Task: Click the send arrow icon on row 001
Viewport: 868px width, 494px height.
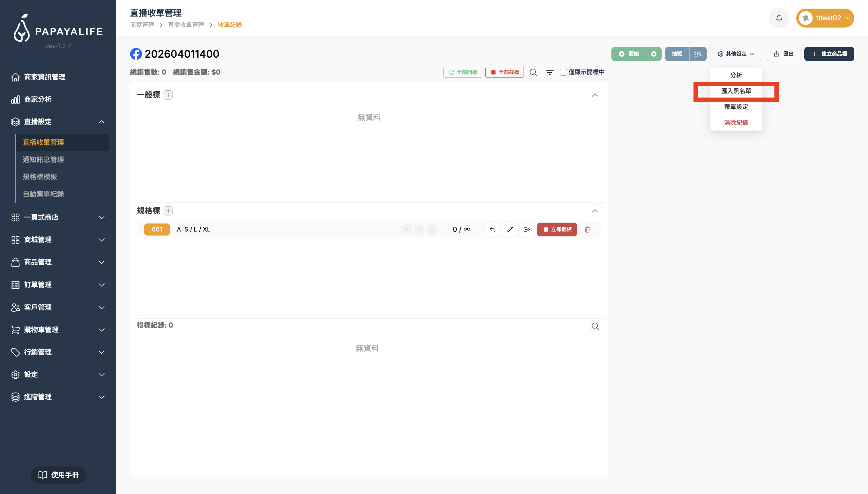Action: tap(526, 230)
